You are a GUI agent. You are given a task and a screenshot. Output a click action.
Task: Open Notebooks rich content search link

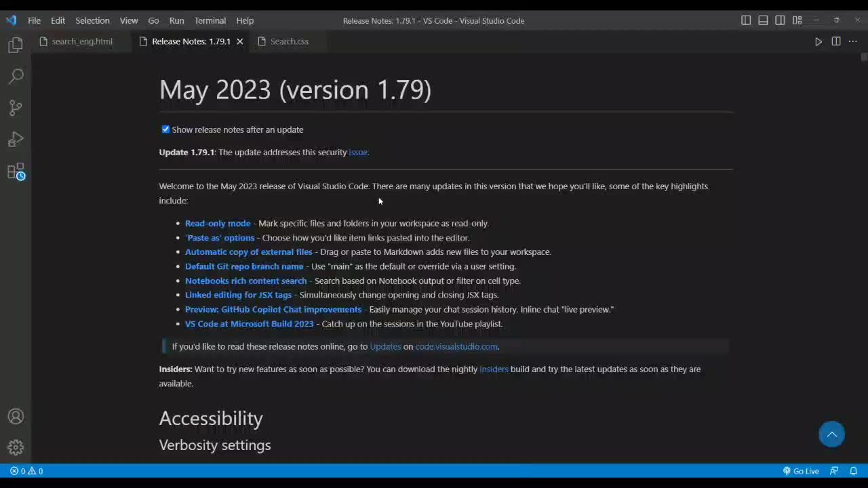(245, 281)
